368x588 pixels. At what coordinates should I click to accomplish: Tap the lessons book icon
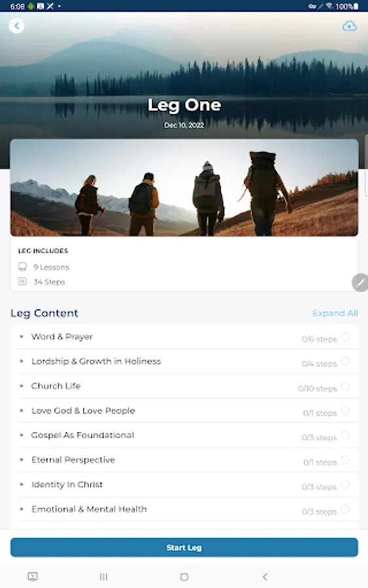22,267
